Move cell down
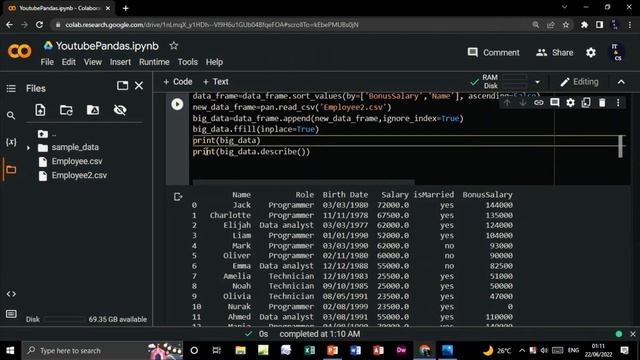Screen dimensions: 640x360 pos(522,102)
